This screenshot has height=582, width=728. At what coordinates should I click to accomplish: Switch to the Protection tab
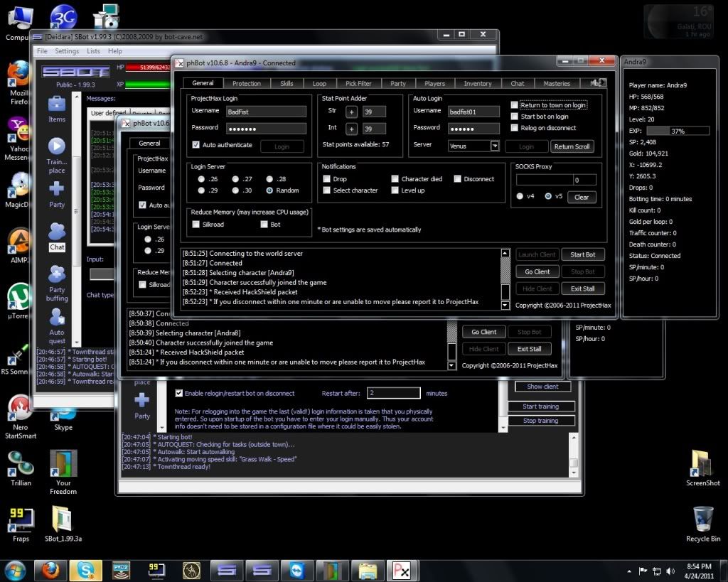[x=247, y=84]
